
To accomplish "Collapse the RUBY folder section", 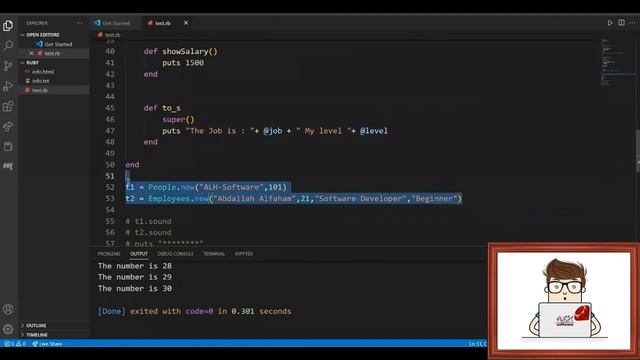I will coord(33,62).
